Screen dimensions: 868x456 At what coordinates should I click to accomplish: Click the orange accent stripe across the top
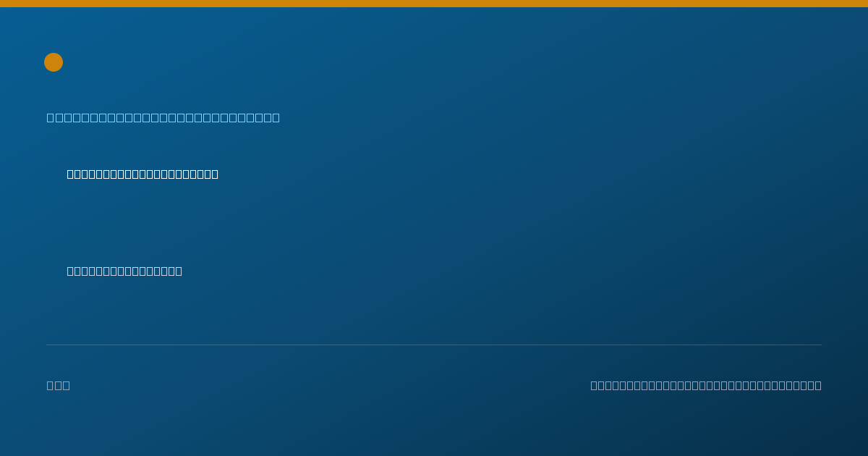click(434, 4)
